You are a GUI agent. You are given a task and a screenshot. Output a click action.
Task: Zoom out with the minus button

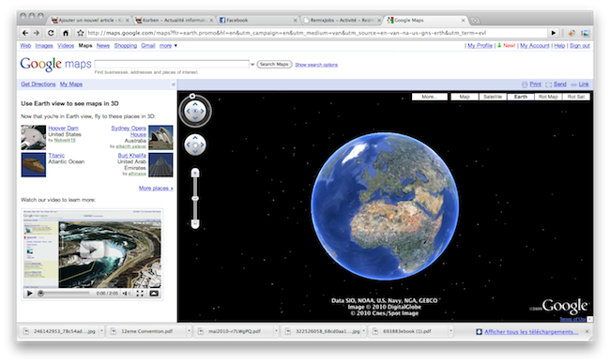click(x=195, y=223)
